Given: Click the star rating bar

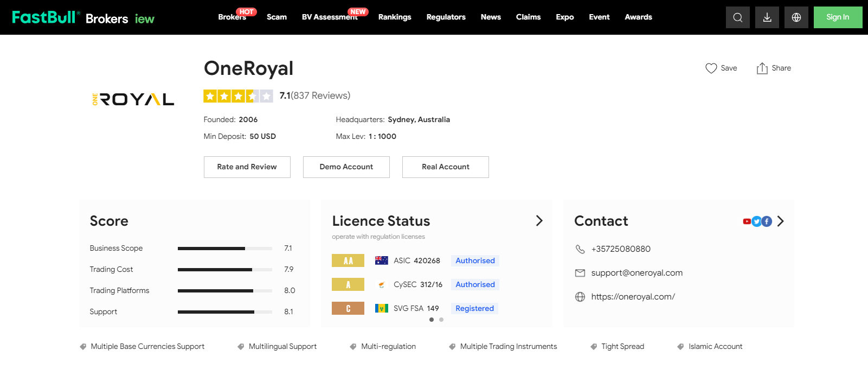Looking at the screenshot, I should [238, 96].
